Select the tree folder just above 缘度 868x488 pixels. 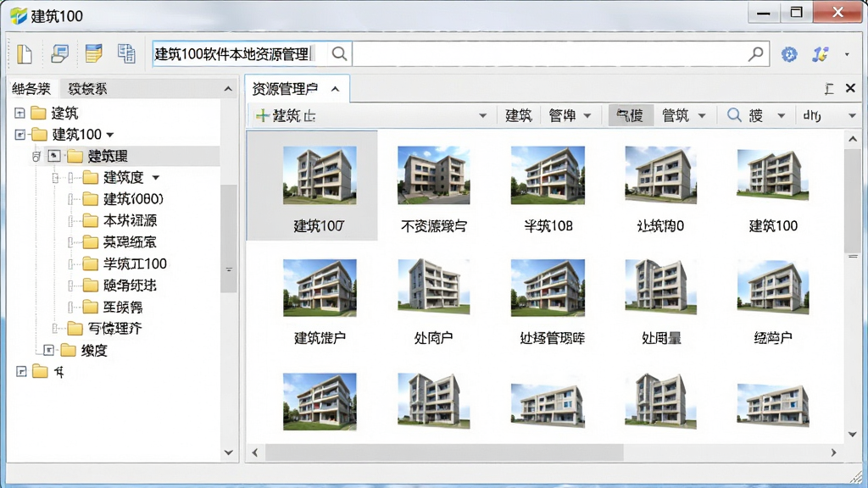click(x=114, y=329)
